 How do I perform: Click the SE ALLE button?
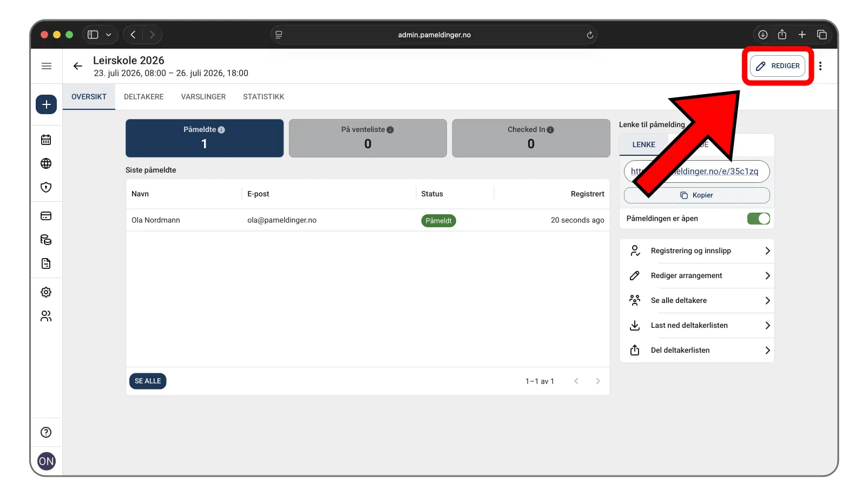pos(148,381)
